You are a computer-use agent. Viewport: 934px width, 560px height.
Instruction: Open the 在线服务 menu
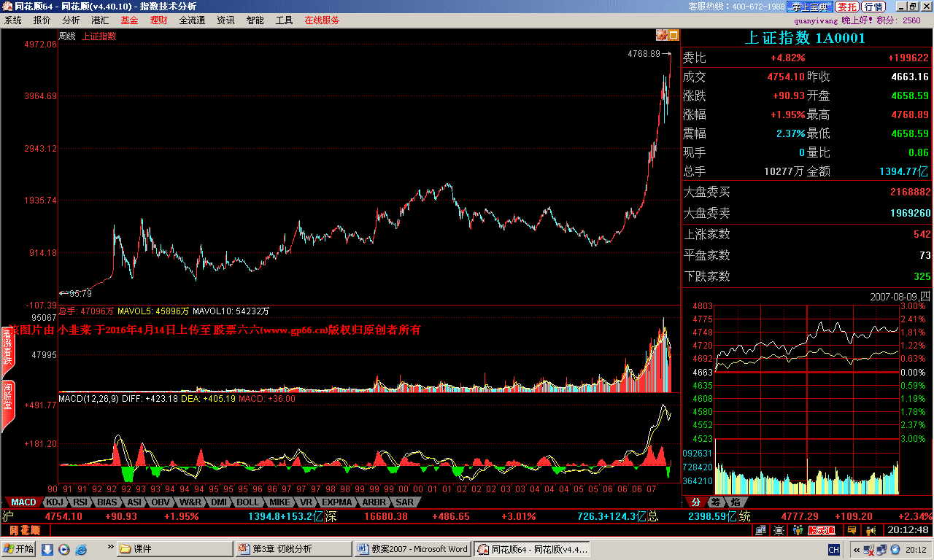[322, 20]
